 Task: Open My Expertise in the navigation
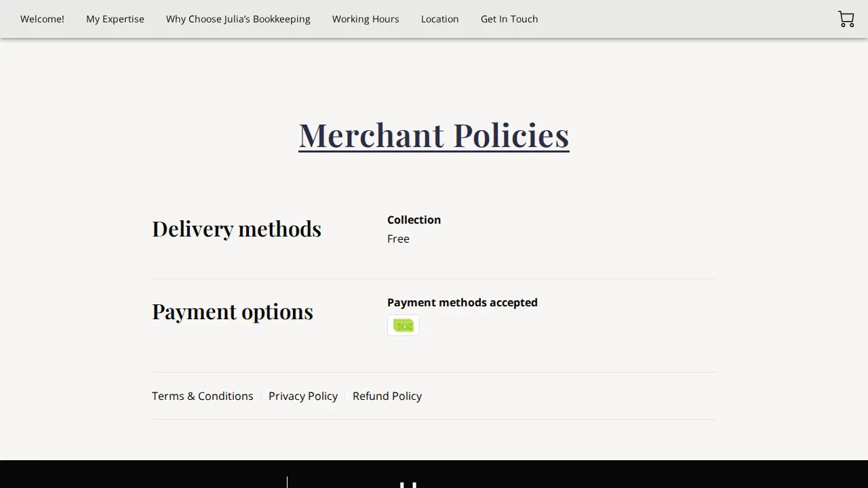tap(115, 19)
